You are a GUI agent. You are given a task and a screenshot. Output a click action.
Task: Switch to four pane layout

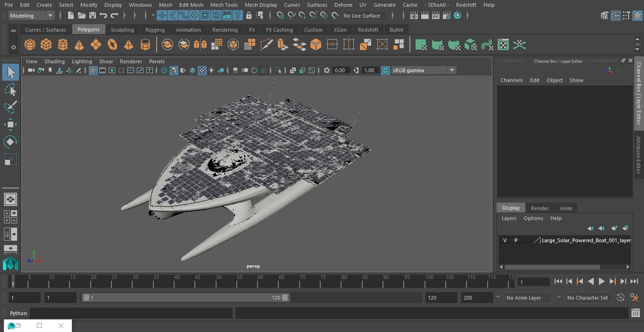[10, 217]
